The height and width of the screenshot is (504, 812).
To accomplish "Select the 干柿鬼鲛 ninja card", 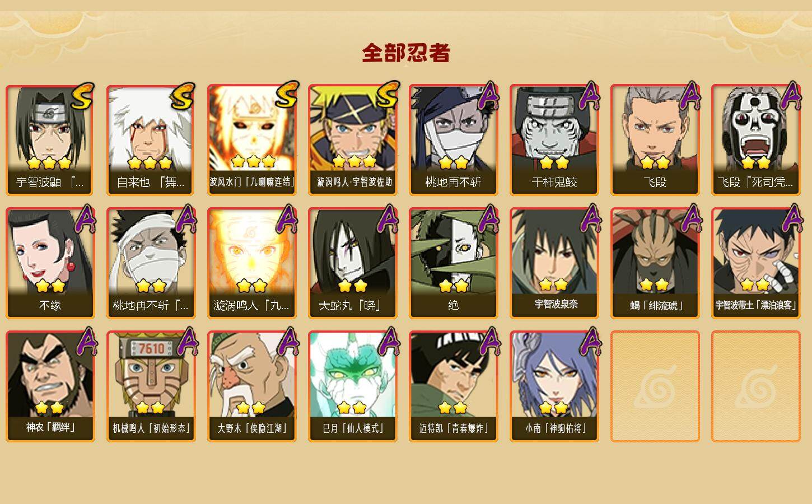I will coord(554,140).
